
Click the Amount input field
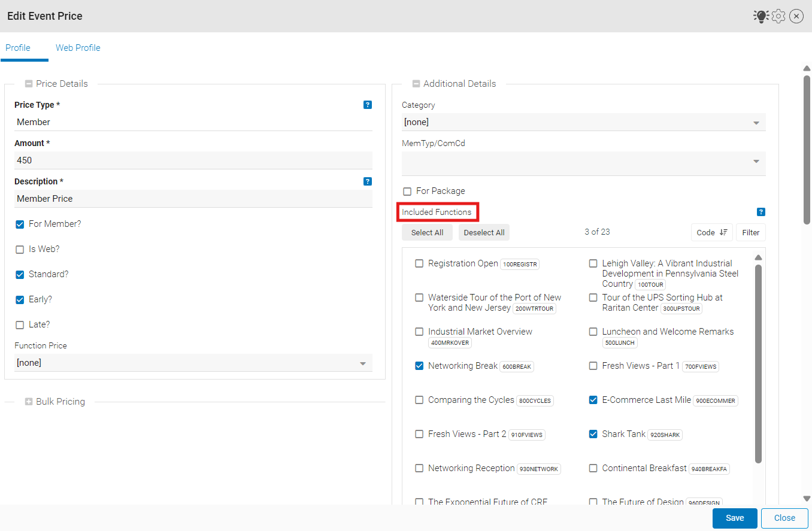coord(193,160)
